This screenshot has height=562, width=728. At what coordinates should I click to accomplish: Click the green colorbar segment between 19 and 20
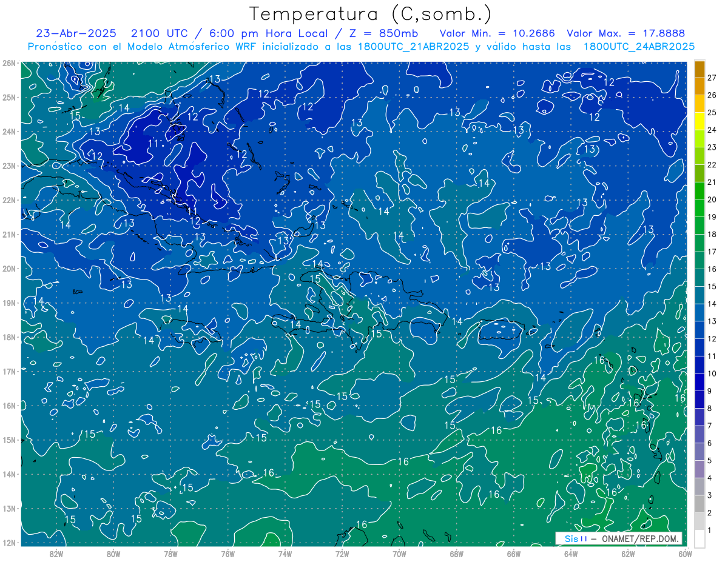[699, 208]
